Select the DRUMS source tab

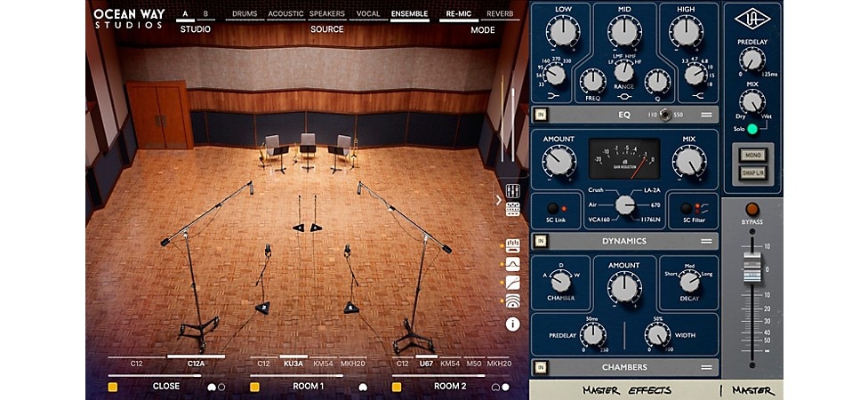click(x=244, y=14)
